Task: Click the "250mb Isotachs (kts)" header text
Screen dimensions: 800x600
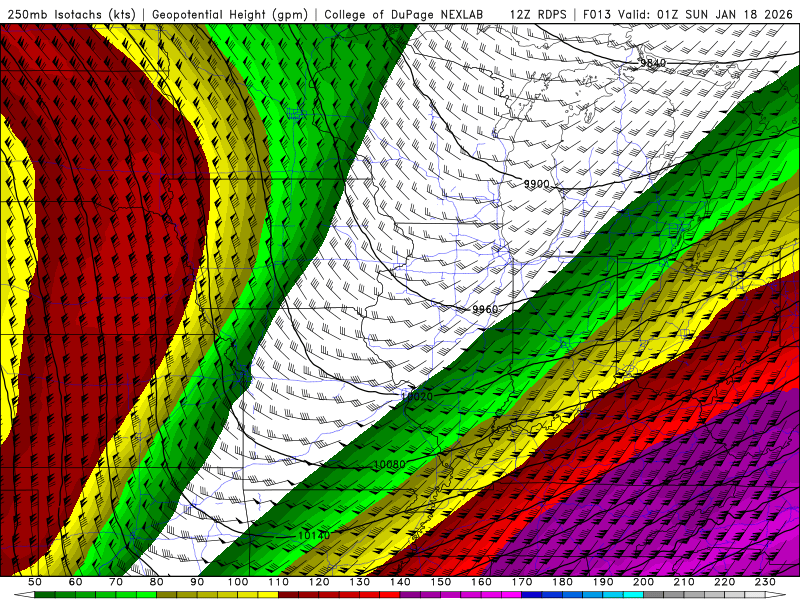Action: coord(71,15)
